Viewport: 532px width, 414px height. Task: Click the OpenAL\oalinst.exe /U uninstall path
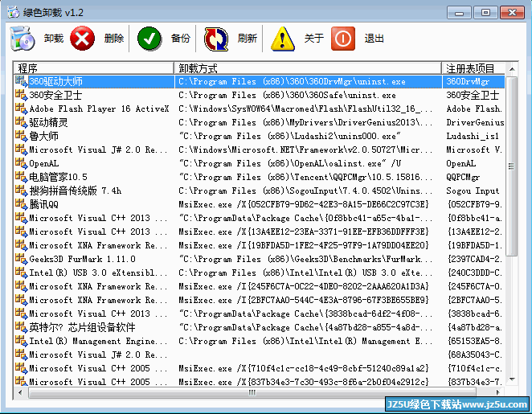click(x=290, y=163)
